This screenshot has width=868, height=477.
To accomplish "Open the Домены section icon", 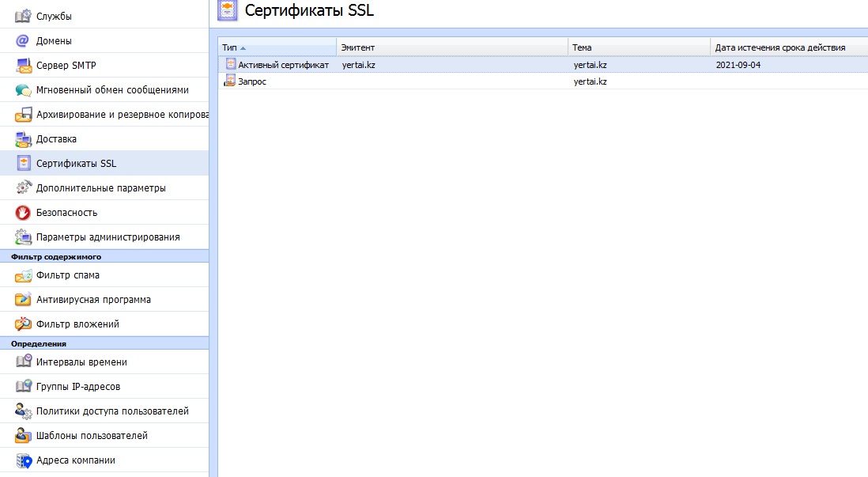I will pos(23,40).
